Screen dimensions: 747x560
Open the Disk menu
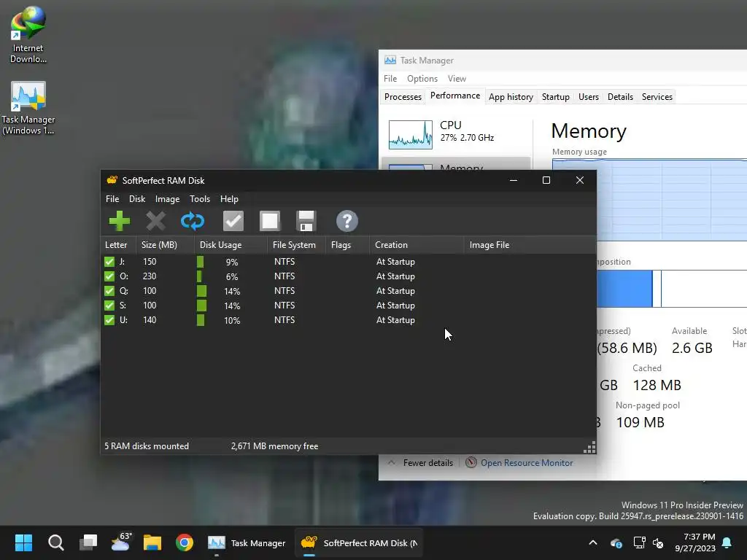[137, 199]
